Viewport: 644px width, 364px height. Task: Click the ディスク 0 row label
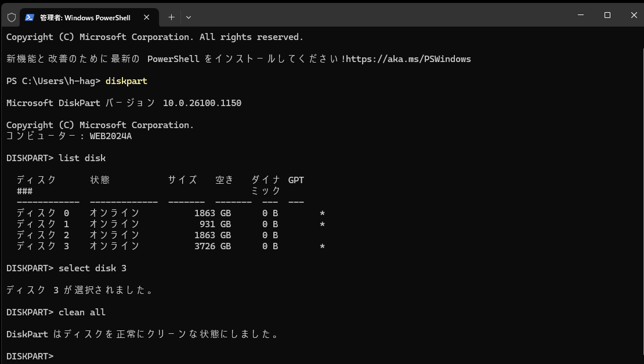click(43, 213)
